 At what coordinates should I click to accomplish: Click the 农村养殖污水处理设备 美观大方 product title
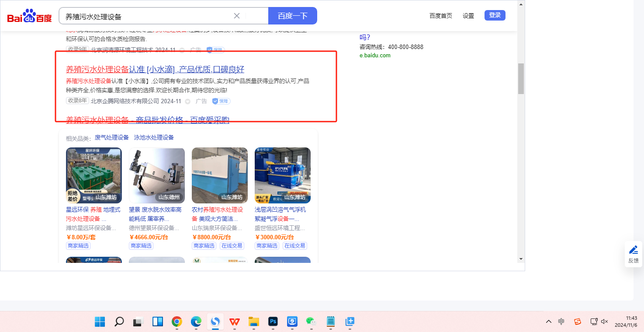217,214
